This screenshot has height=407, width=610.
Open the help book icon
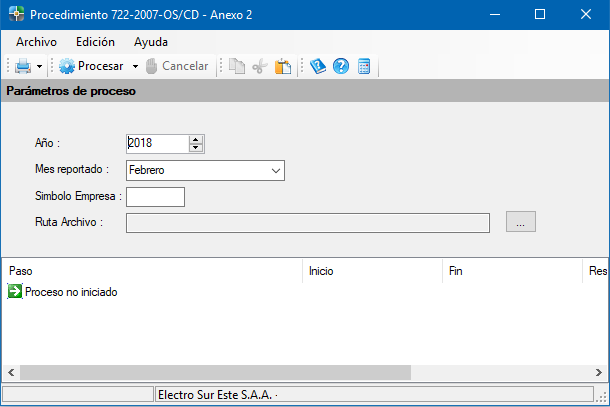[318, 66]
